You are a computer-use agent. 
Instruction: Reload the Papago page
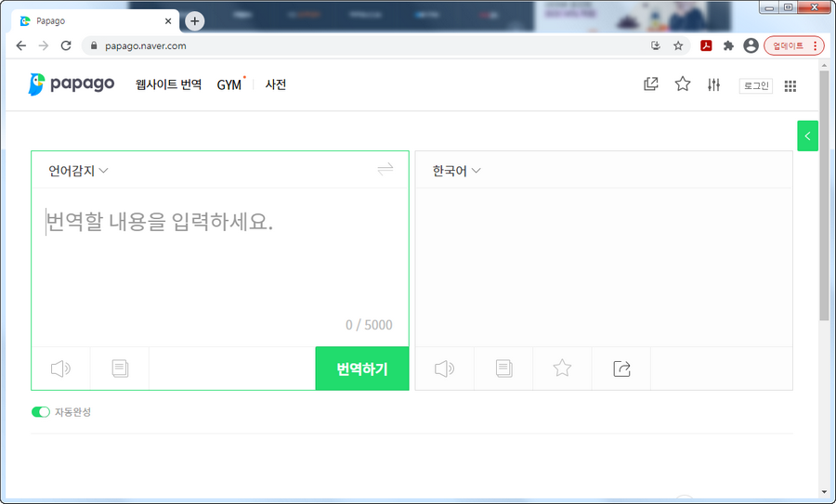coord(66,45)
